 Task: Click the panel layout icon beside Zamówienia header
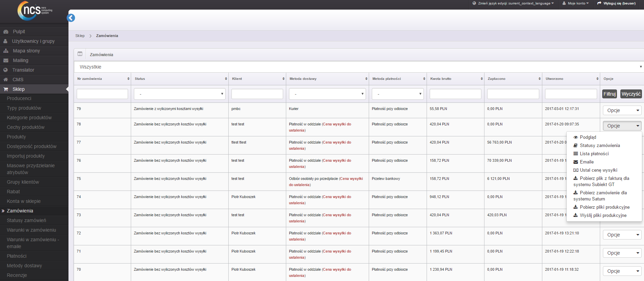[80, 54]
